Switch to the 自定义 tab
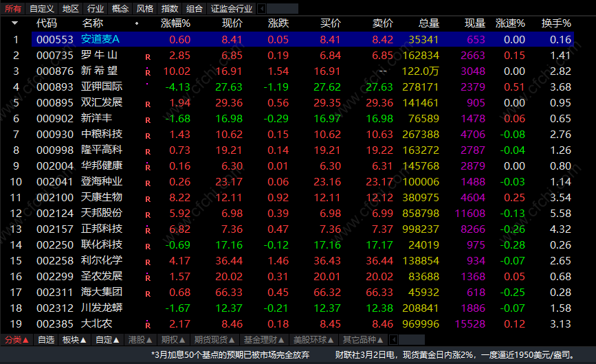The width and height of the screenshot is (596, 364). 42,8
